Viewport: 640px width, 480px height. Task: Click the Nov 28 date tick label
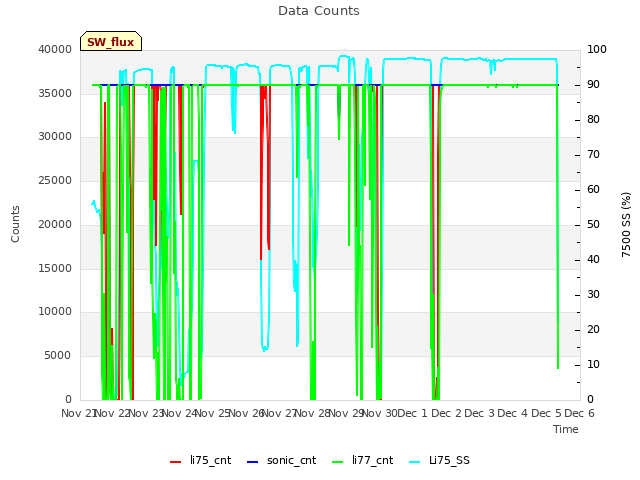point(313,413)
